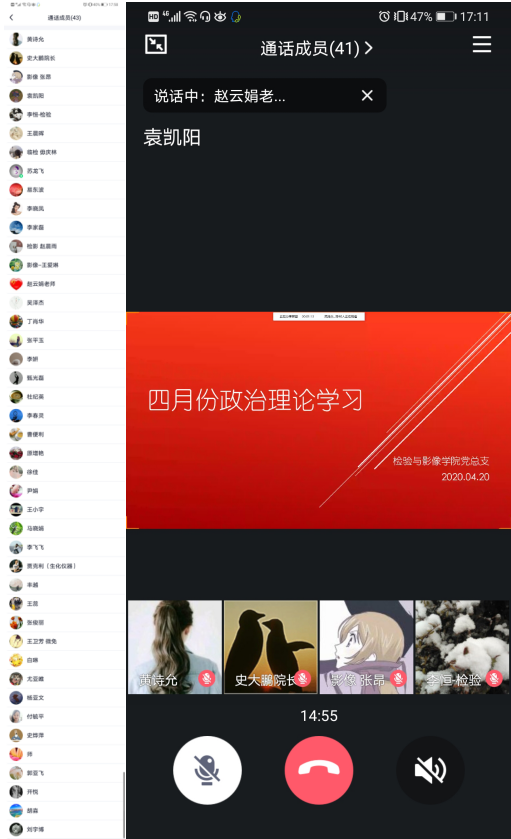The width and height of the screenshot is (511, 839).
Task: Choose 苏龙飞 in the member list
Action: (63, 171)
